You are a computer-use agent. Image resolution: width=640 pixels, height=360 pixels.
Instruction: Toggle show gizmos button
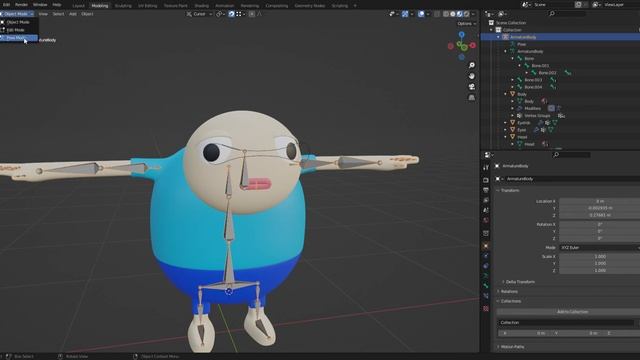405,14
